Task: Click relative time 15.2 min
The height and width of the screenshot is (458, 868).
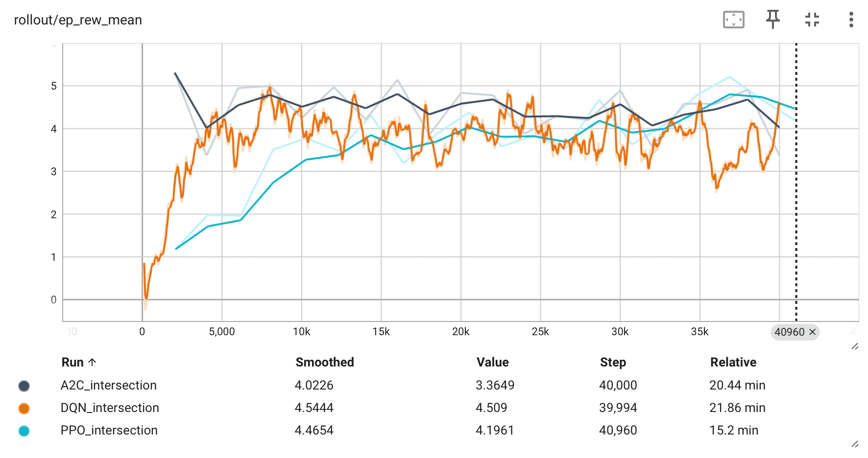Action: coord(734,430)
